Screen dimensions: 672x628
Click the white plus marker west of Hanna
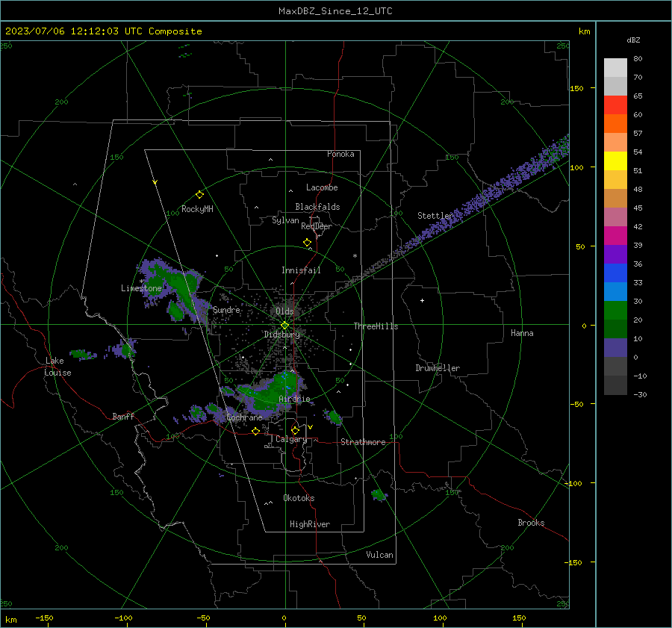(422, 300)
